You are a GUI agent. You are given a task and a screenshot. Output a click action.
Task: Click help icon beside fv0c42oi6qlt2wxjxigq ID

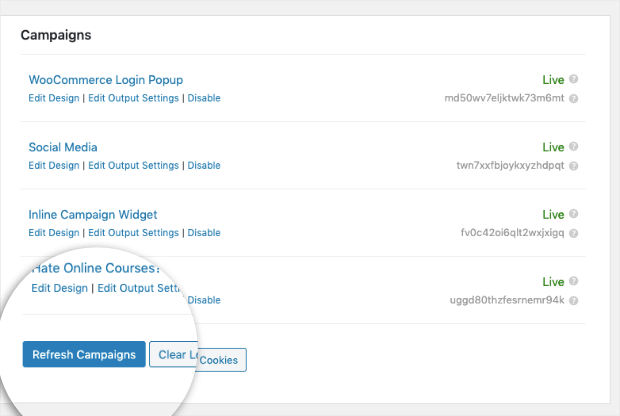573,233
